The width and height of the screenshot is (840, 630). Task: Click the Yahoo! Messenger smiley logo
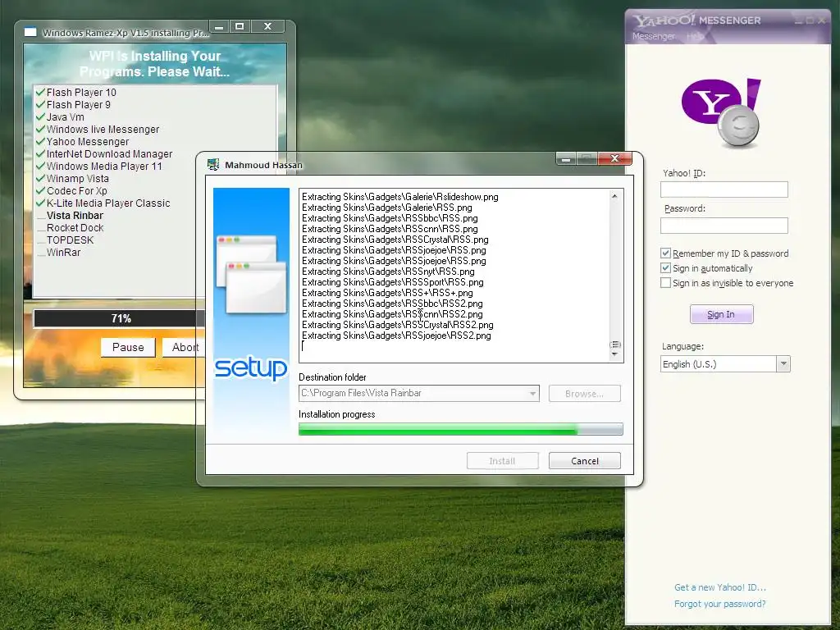[x=722, y=112]
